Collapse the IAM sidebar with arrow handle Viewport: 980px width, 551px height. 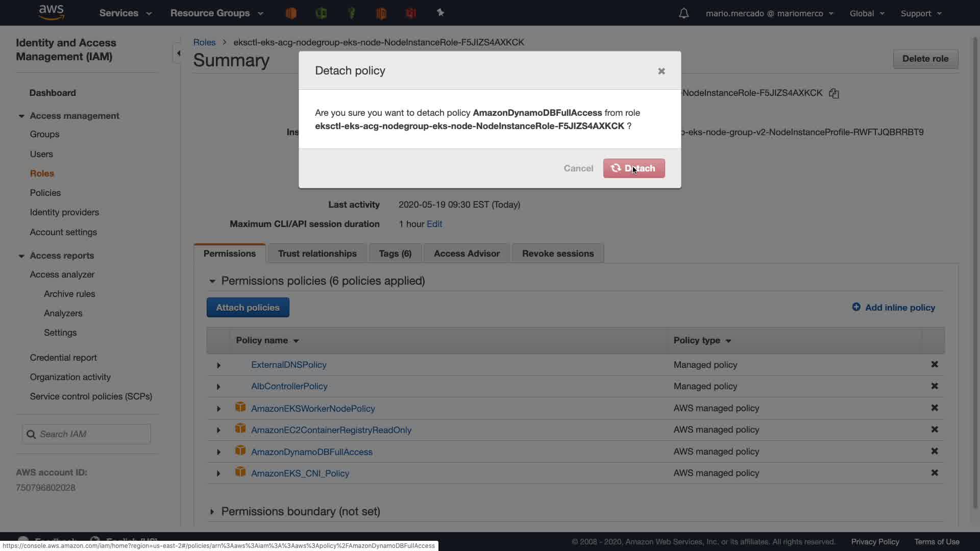[178, 53]
